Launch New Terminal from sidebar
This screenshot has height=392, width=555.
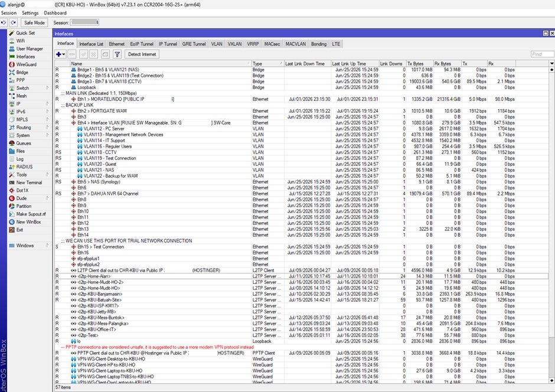29,182
